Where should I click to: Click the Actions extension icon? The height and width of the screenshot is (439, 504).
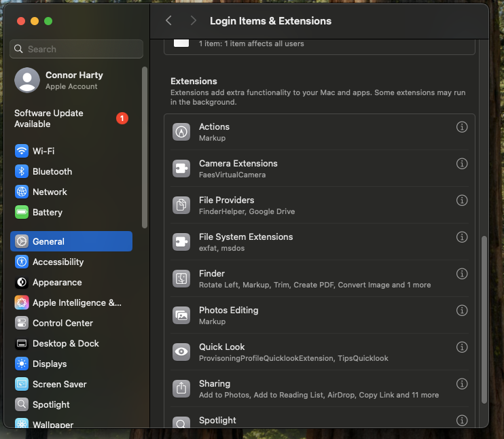click(181, 132)
